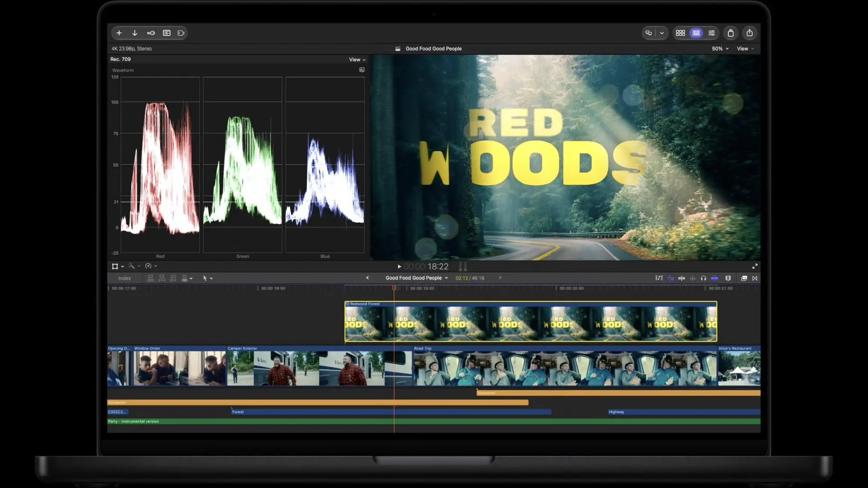Select the Window Order clip
The width and height of the screenshot is (868, 488).
tap(179, 366)
